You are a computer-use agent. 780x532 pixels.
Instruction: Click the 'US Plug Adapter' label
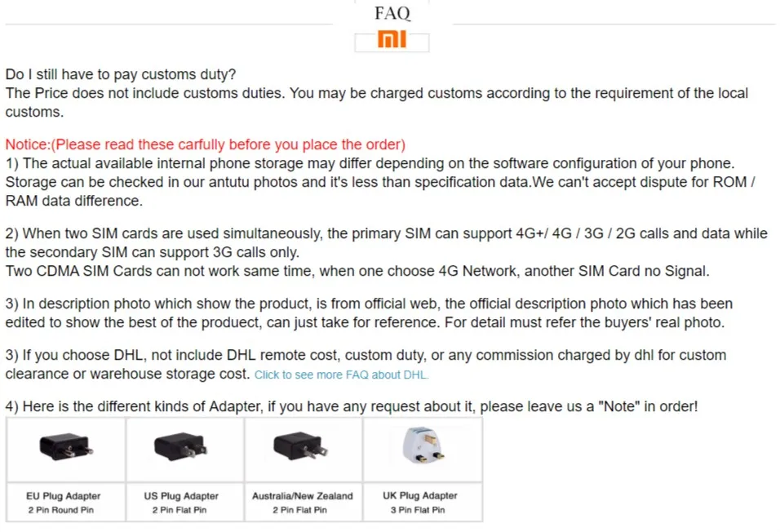click(x=181, y=496)
